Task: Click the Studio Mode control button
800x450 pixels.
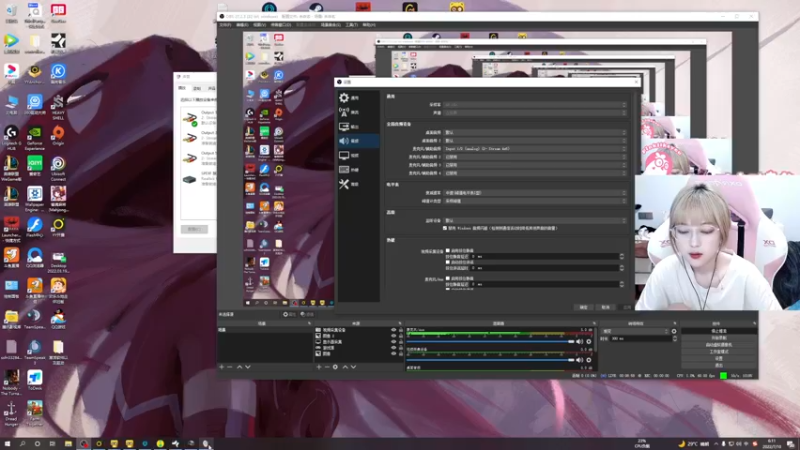Action: (719, 352)
